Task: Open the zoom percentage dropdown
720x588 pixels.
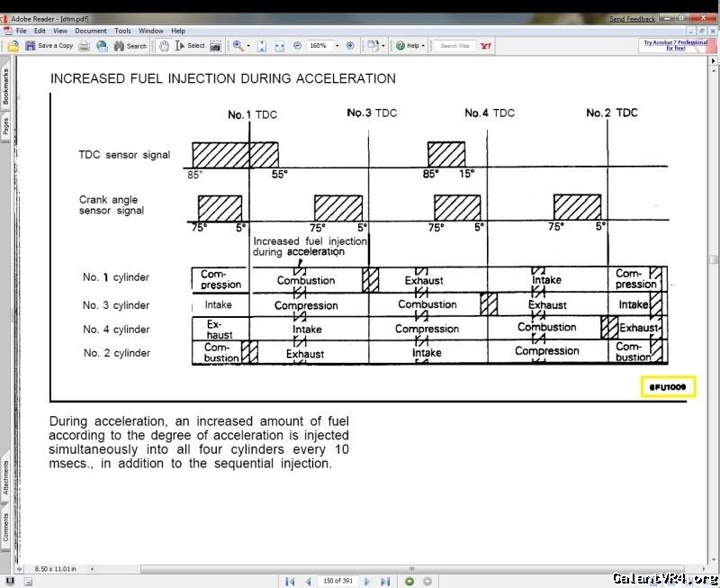Action: coord(337,45)
